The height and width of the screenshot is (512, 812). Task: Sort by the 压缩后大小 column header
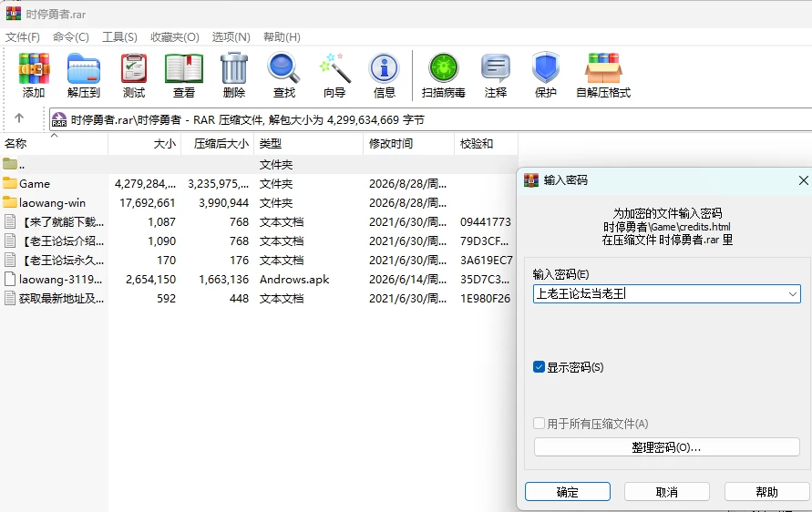point(218,144)
